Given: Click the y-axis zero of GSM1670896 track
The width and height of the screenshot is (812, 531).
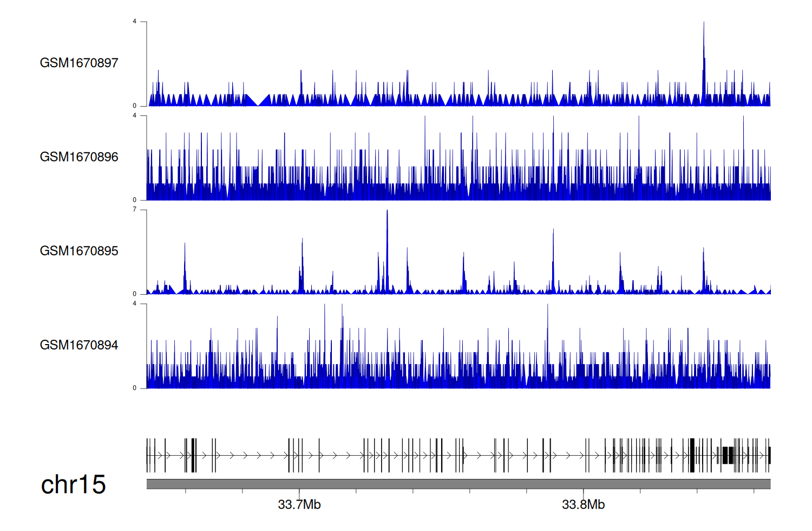Looking at the screenshot, I should click(135, 200).
